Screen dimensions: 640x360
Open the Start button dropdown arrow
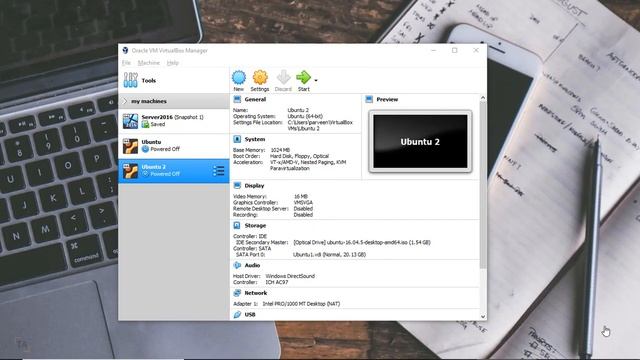pos(316,80)
